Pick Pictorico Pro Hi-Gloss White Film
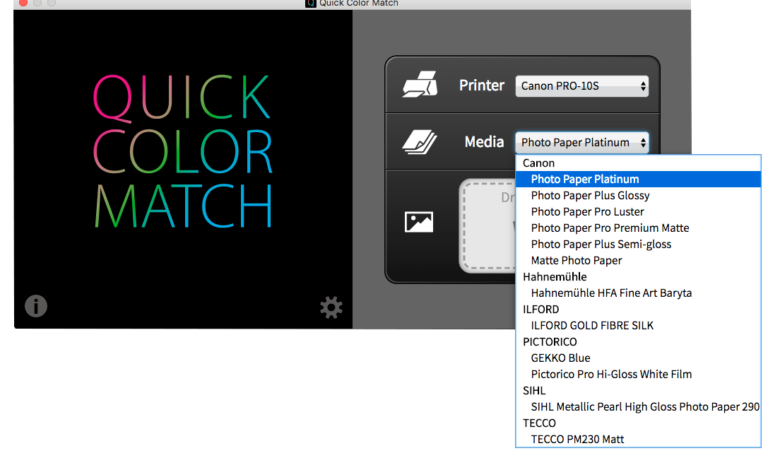Image resolution: width=780 pixels, height=470 pixels. tap(638, 374)
